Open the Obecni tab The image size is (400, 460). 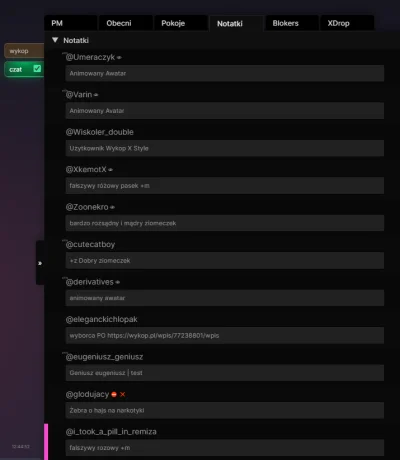click(126, 23)
